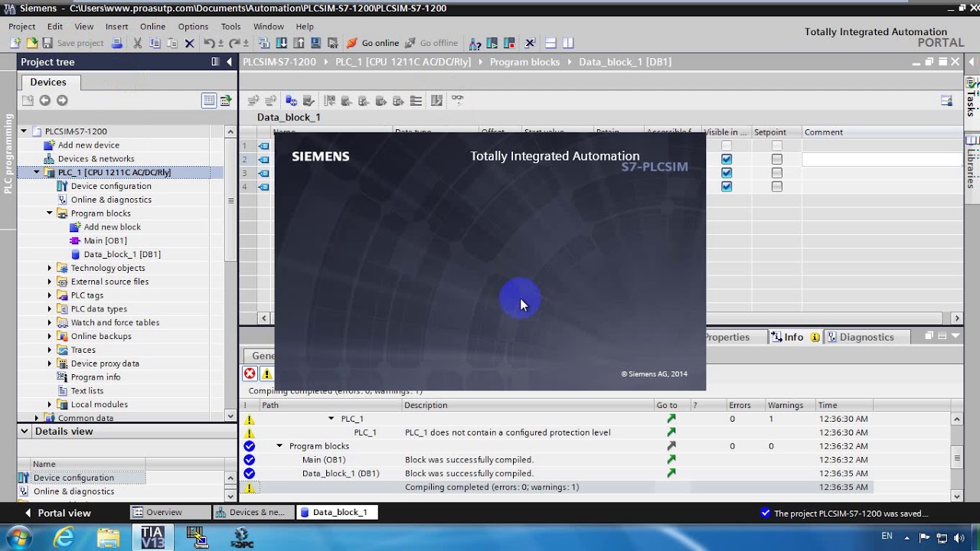The height and width of the screenshot is (551, 980).
Task: Open the Window menu
Action: tap(269, 26)
